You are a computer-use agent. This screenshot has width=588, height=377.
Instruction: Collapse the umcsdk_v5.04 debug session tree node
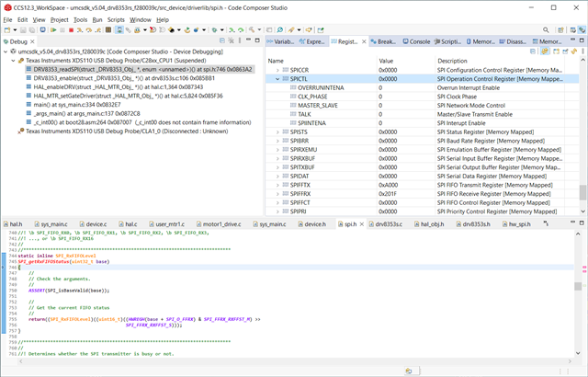click(6, 51)
